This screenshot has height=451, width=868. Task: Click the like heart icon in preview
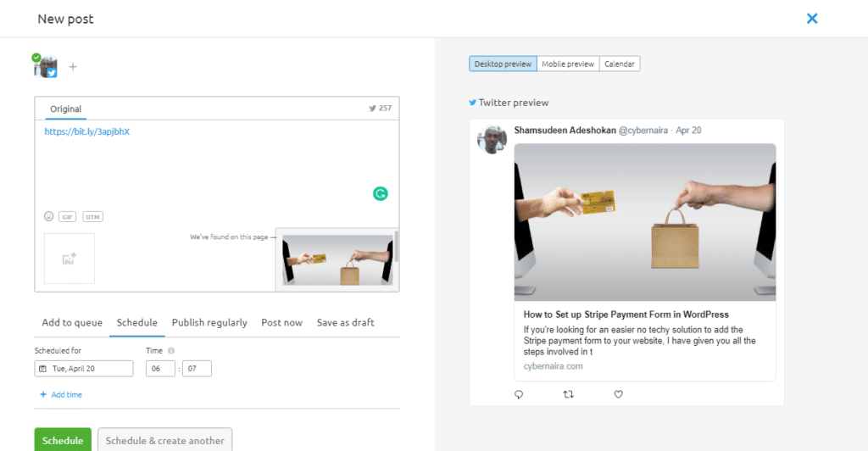point(618,394)
